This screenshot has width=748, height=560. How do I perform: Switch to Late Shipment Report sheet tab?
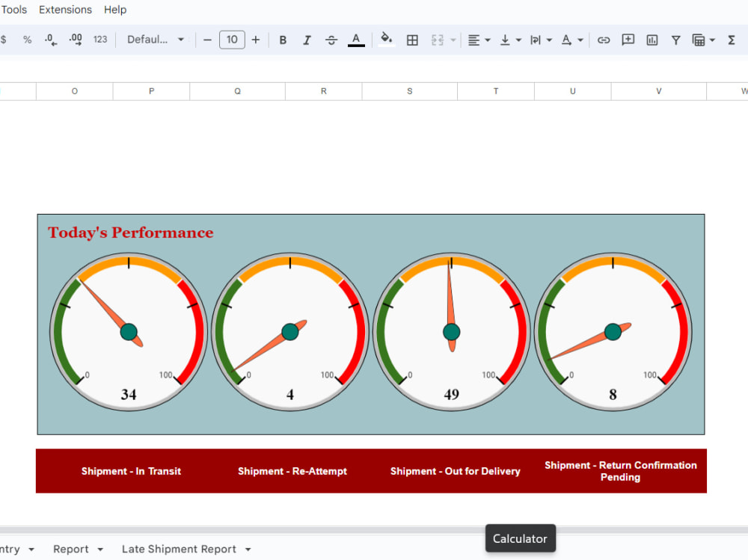(179, 549)
